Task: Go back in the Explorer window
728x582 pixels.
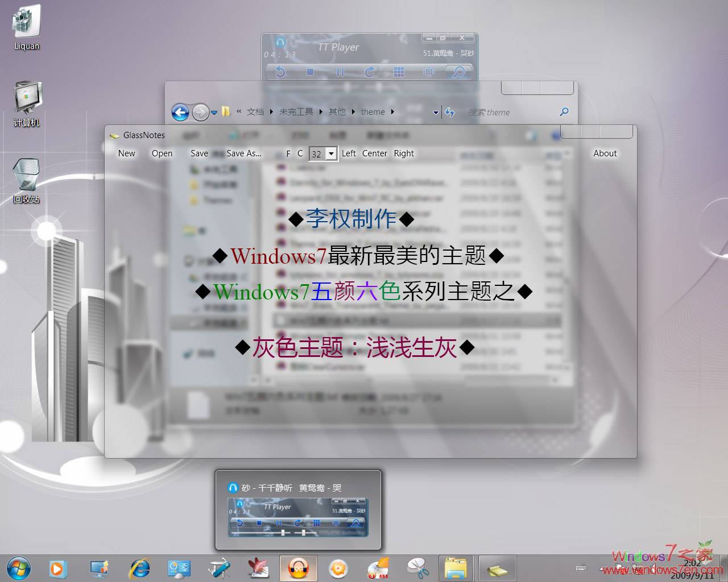Action: pos(180,112)
